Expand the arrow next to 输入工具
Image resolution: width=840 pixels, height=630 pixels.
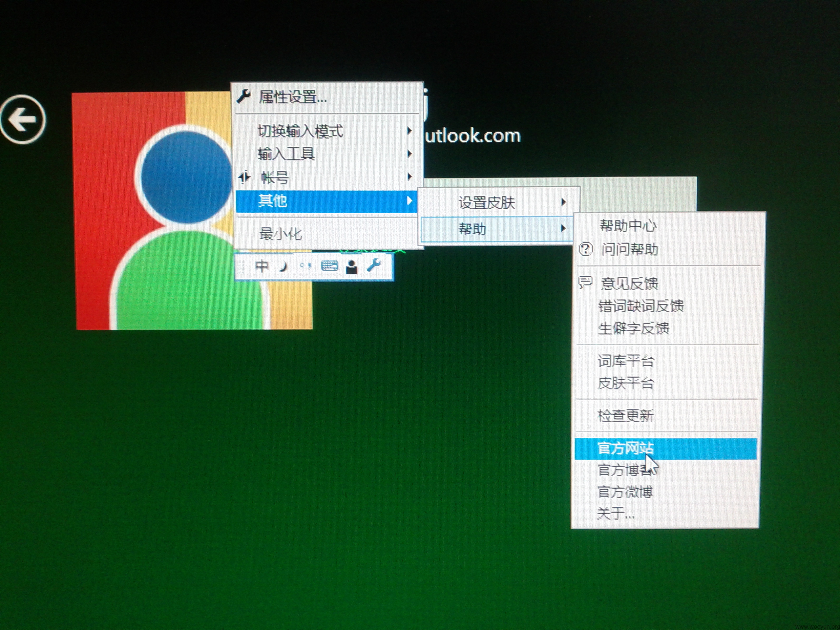(409, 154)
